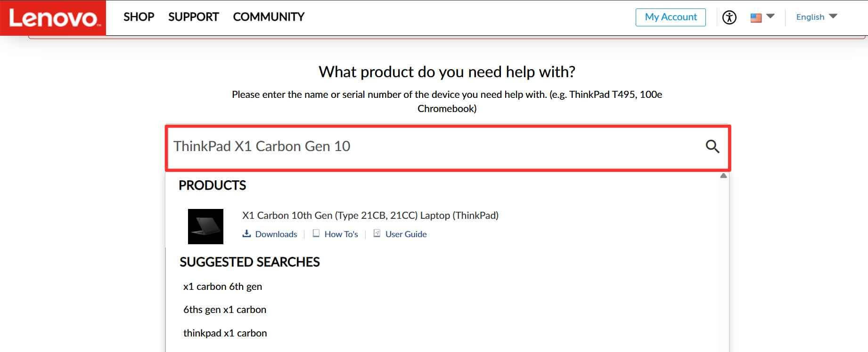
Task: Select suggested search 'thinkpad x1 carbon'
Action: tap(225, 333)
